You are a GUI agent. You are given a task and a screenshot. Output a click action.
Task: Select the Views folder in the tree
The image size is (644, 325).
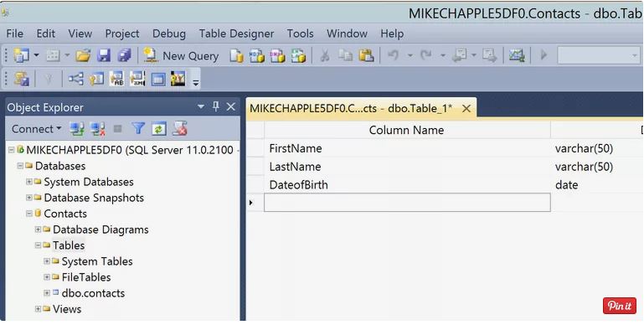[67, 309]
